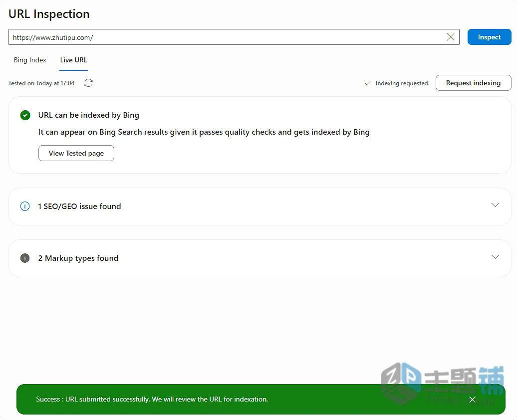Click the URL can be indexed by Bing heading
Image resolution: width=517 pixels, height=420 pixels.
pyautogui.click(x=89, y=115)
